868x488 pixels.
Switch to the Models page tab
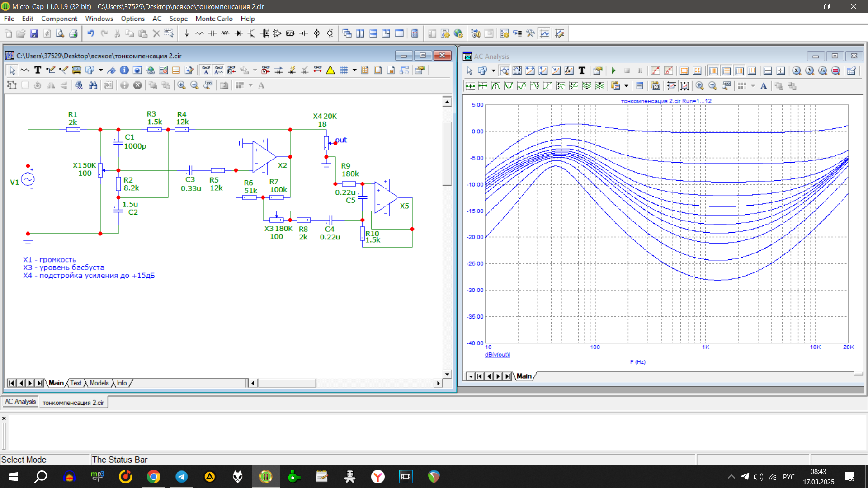tap(99, 383)
